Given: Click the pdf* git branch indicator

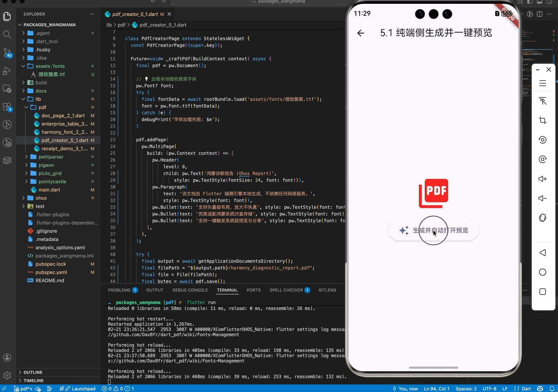Looking at the screenshot, I should click(x=23, y=389).
